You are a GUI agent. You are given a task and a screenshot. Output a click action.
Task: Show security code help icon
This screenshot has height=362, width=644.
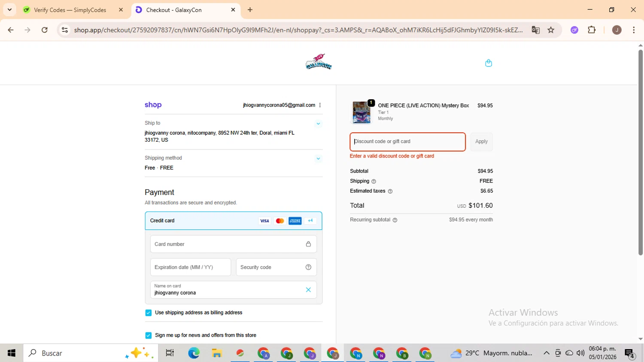(308, 267)
